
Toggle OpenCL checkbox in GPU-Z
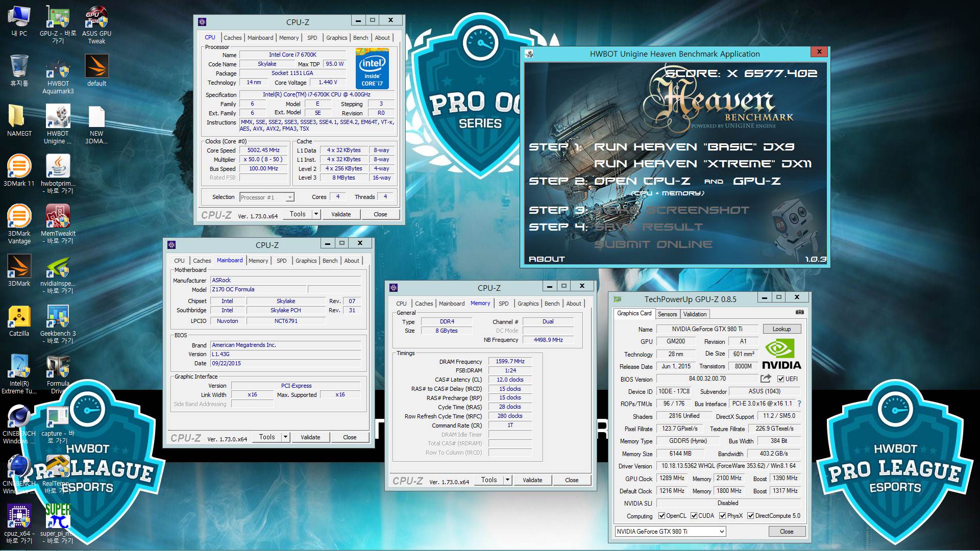(661, 516)
